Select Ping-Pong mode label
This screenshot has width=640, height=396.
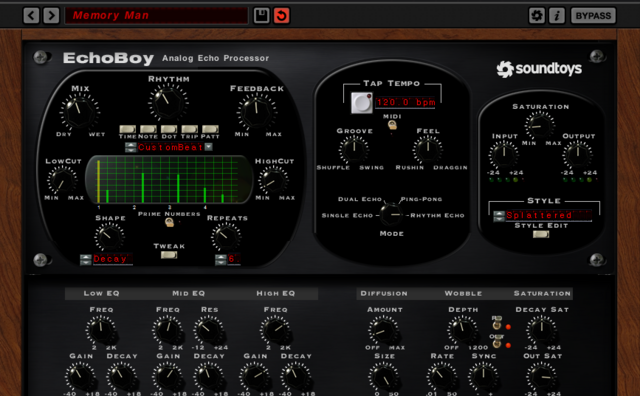click(x=421, y=199)
